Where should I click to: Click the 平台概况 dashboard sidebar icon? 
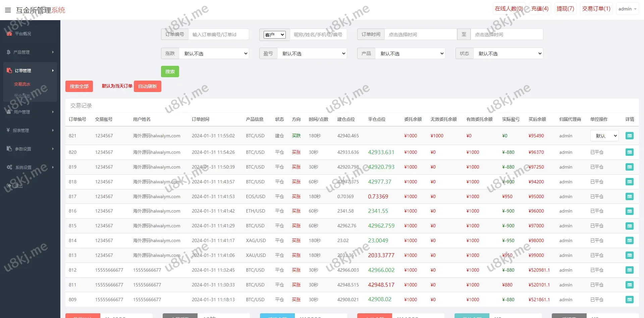click(9, 34)
